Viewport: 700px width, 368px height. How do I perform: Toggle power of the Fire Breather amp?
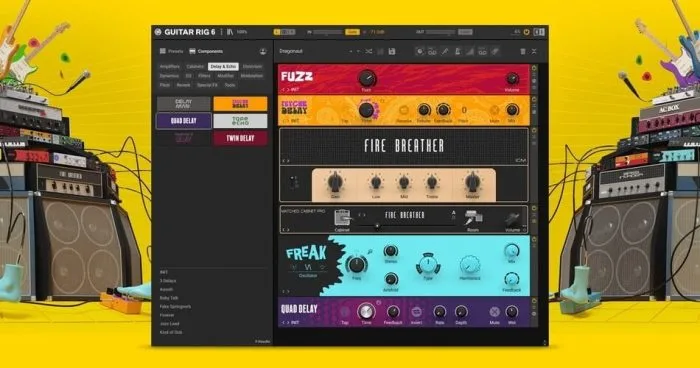coord(533,130)
